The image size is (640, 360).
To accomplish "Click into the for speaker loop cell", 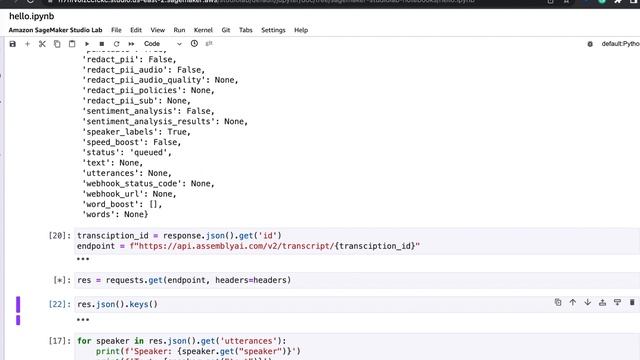I will (357, 347).
